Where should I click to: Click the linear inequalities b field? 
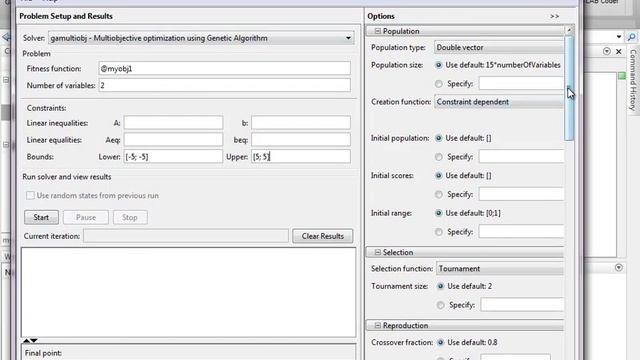(301, 123)
